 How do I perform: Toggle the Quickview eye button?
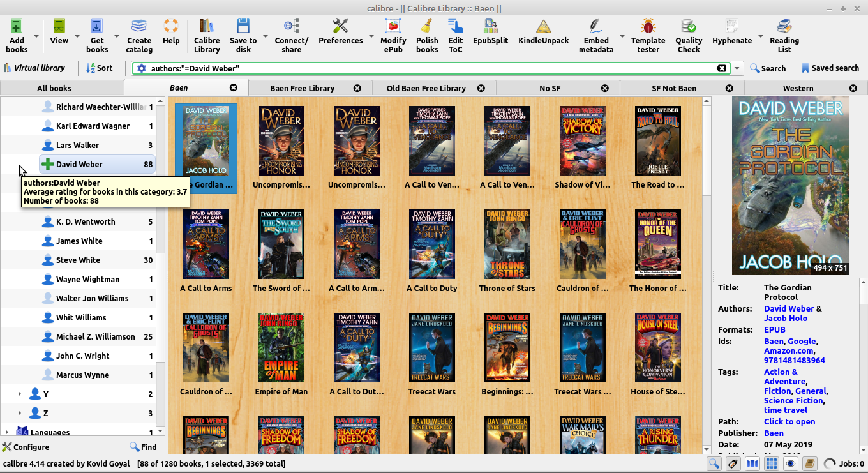tap(790, 463)
